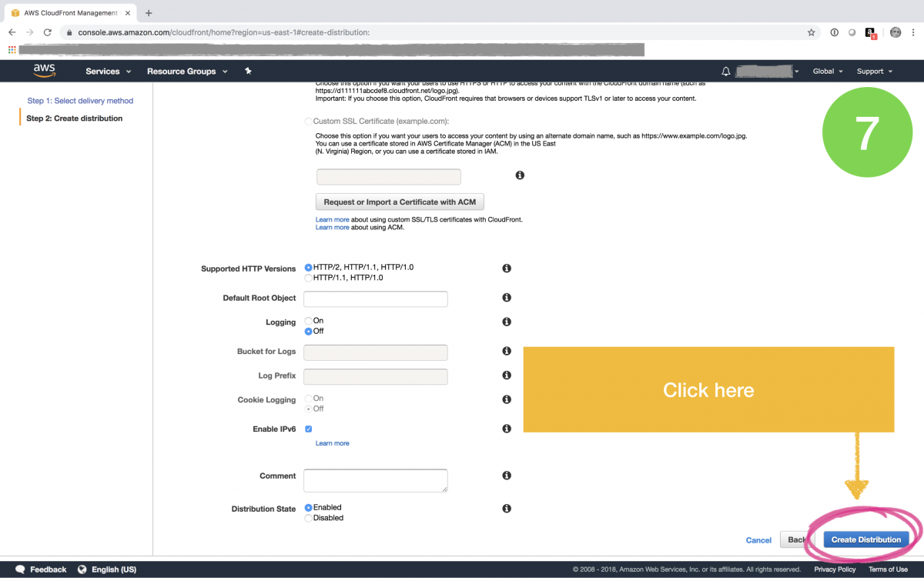Click the info icon next to Default Root Object

pos(506,298)
